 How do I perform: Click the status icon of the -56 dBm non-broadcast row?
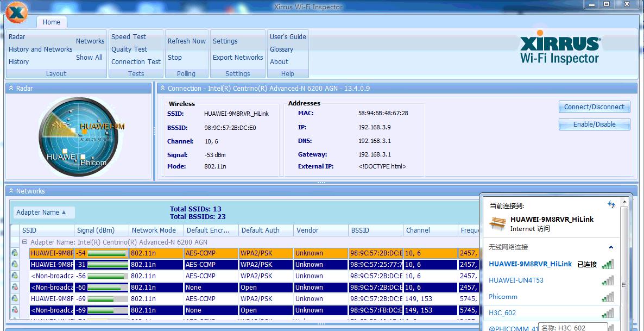15,276
